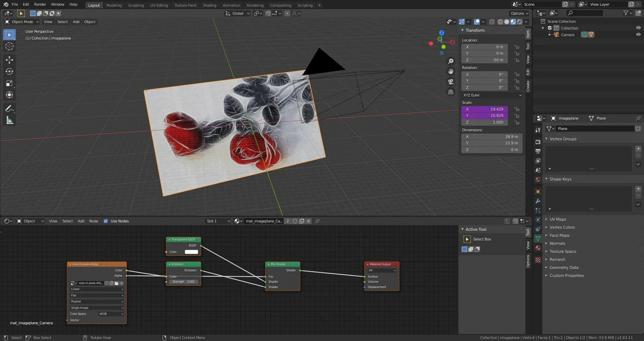
Task: Switch to the Shading workspace tab
Action: click(209, 5)
